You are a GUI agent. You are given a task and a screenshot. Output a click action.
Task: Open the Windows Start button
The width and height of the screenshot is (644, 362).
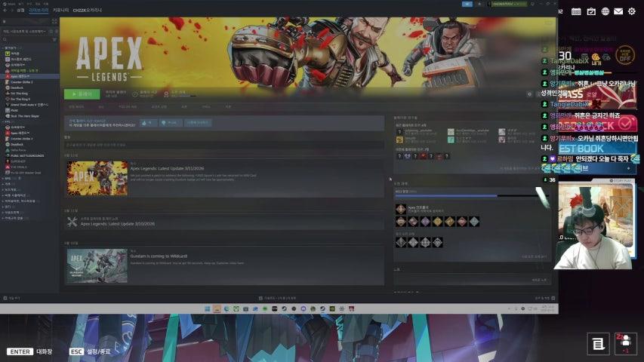pos(208,308)
